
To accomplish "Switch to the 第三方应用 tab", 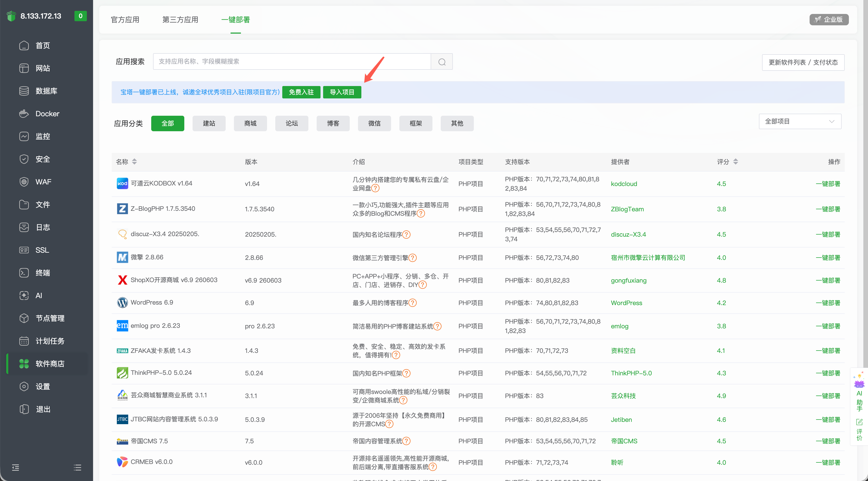I will pos(180,20).
